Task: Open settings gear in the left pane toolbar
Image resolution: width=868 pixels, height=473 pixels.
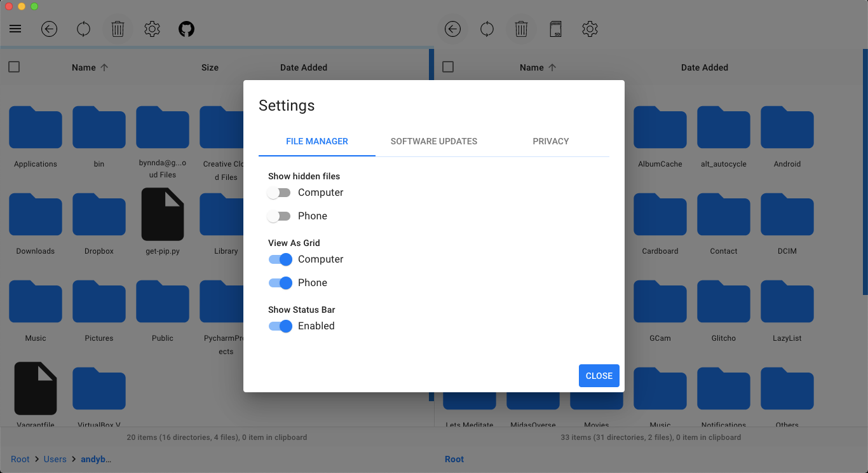Action: (x=152, y=29)
